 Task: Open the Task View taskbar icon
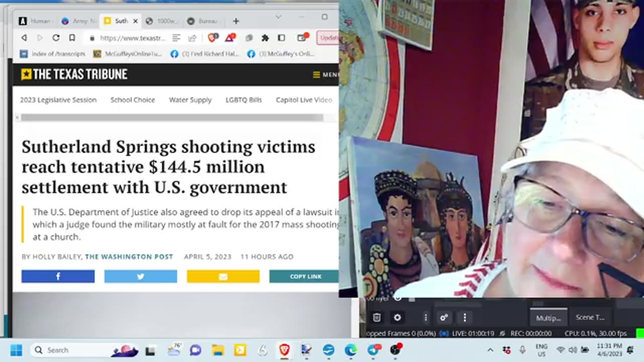click(x=150, y=350)
